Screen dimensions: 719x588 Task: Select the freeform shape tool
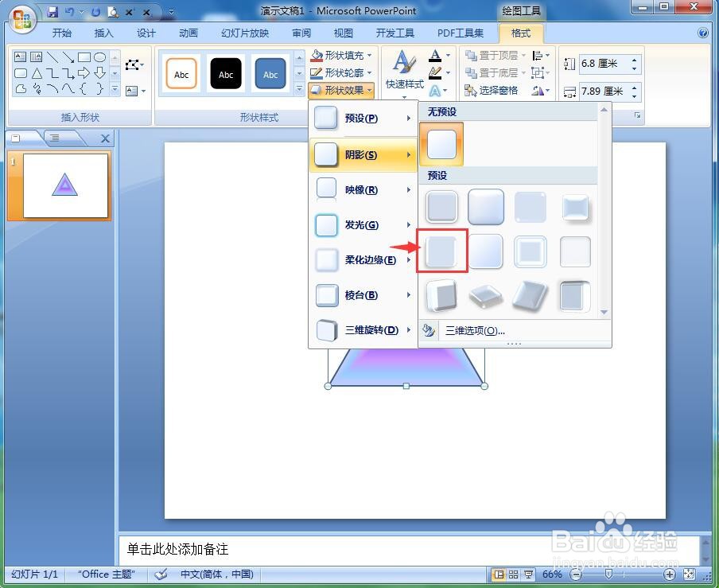[x=21, y=88]
